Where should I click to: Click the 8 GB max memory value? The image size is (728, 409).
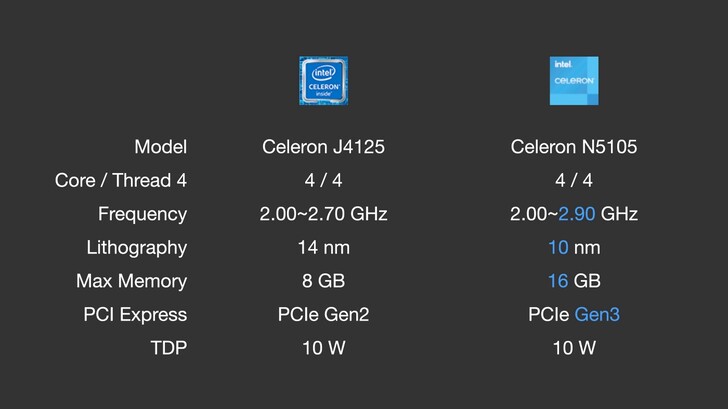[x=323, y=281]
